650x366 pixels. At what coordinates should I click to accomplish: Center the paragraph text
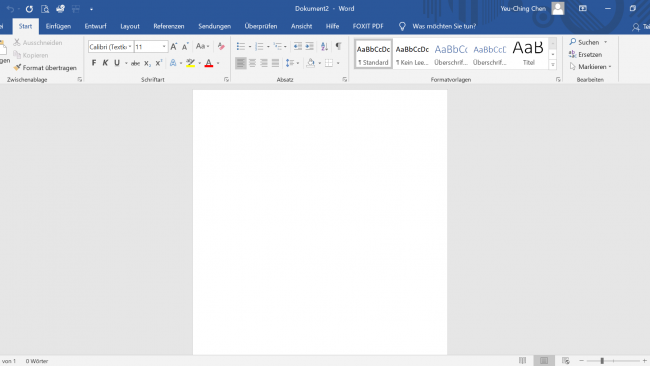(x=252, y=63)
